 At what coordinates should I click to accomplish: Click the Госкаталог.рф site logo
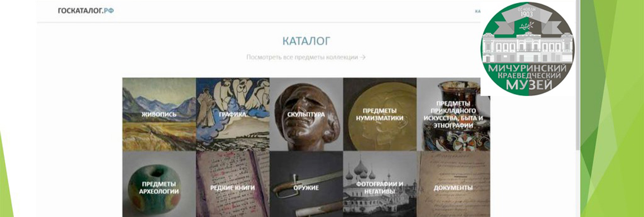pos(86,11)
